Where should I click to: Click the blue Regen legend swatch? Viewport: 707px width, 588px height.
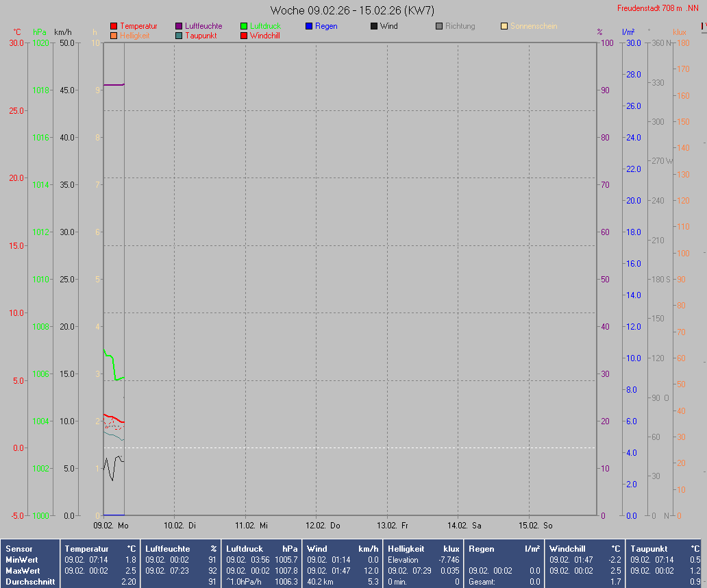click(x=309, y=26)
